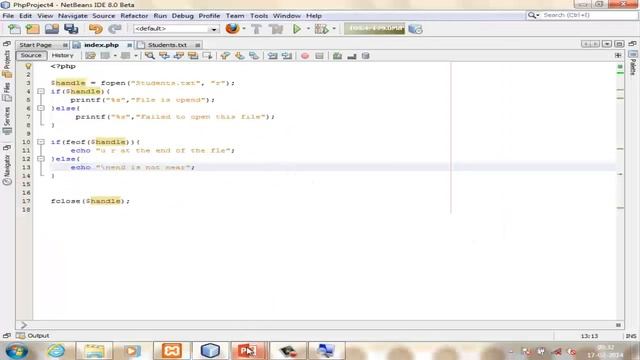
Task: Click the Build Project hammer icon
Action: coord(256,29)
